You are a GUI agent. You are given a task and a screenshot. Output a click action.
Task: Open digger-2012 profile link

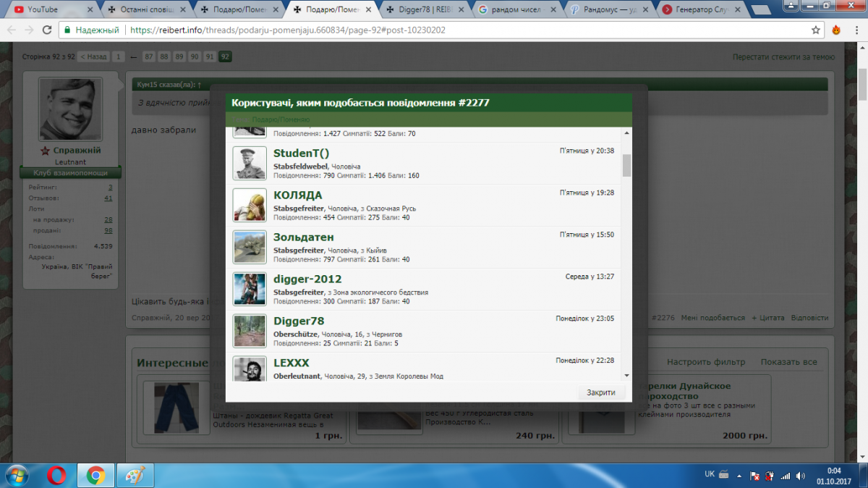click(x=307, y=279)
